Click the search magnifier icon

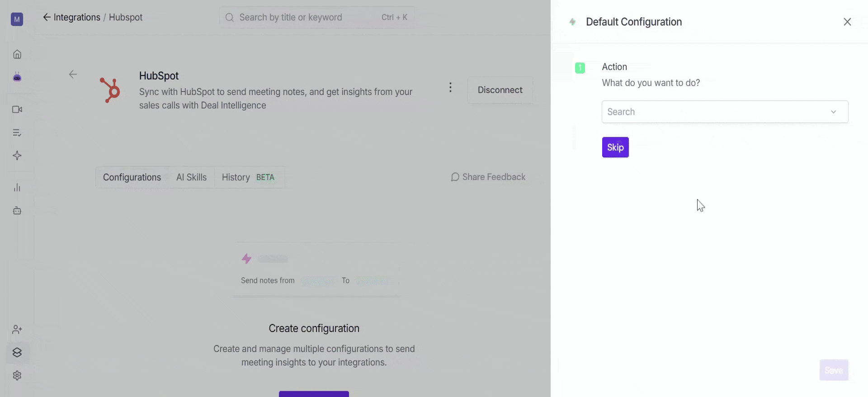[x=230, y=17]
